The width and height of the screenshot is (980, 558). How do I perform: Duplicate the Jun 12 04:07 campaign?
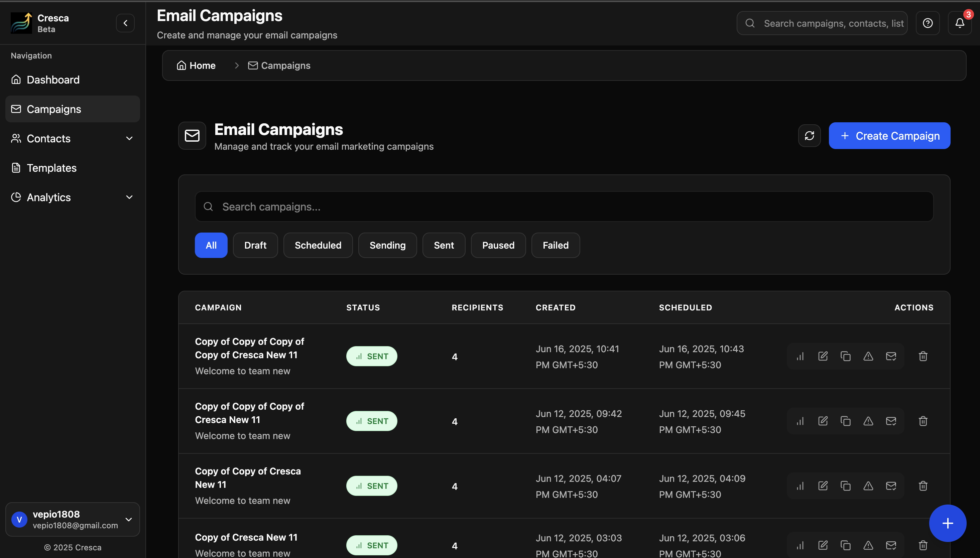(x=846, y=486)
